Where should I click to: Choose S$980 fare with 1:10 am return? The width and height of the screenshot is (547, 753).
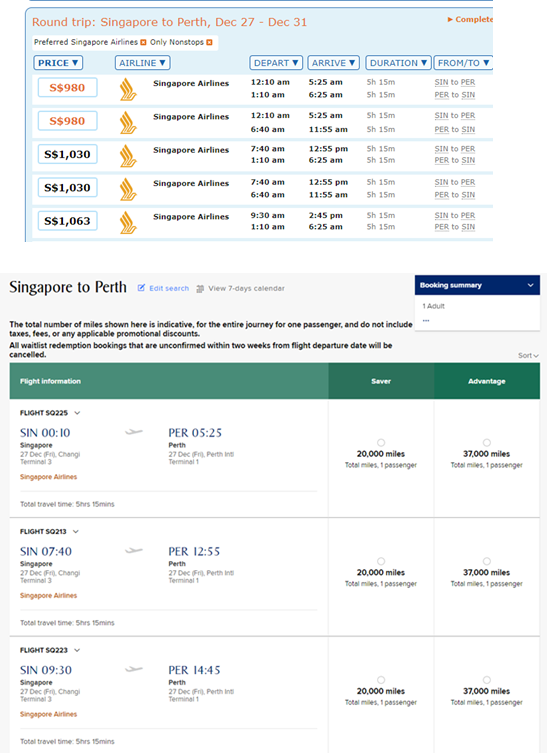tap(67, 87)
